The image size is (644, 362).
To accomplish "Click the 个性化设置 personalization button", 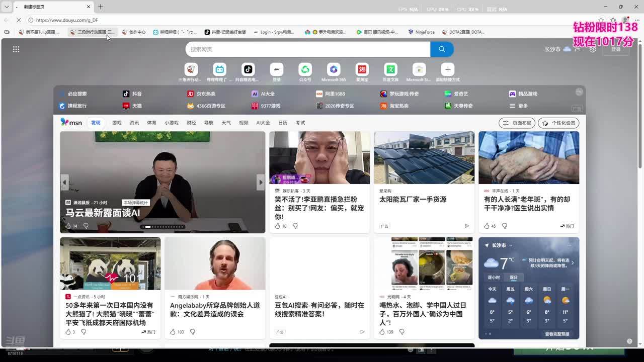I will click(558, 123).
